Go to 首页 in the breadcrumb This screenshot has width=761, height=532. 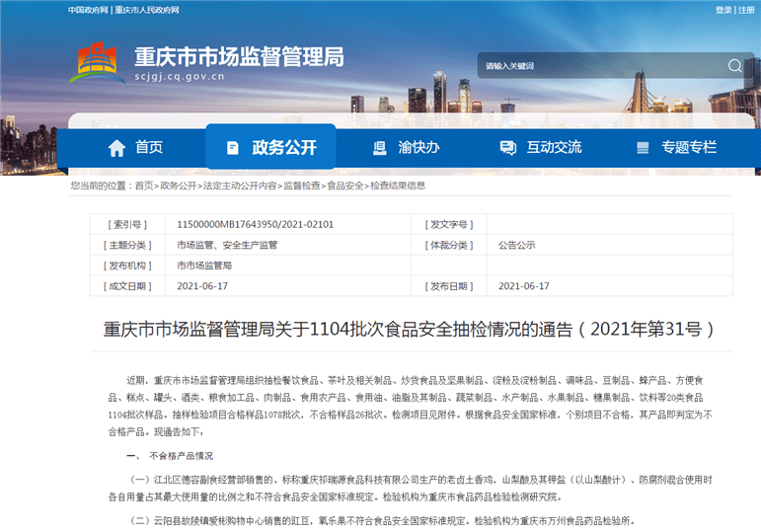coord(144,186)
